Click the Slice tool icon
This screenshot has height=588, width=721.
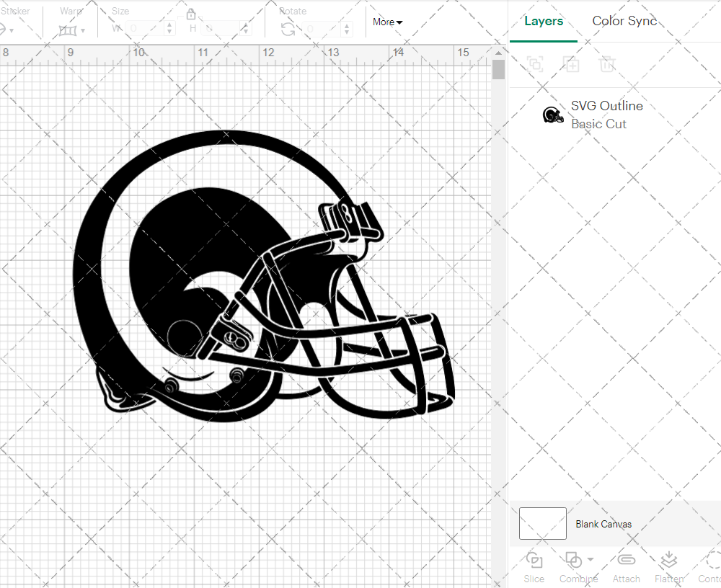[534, 561]
